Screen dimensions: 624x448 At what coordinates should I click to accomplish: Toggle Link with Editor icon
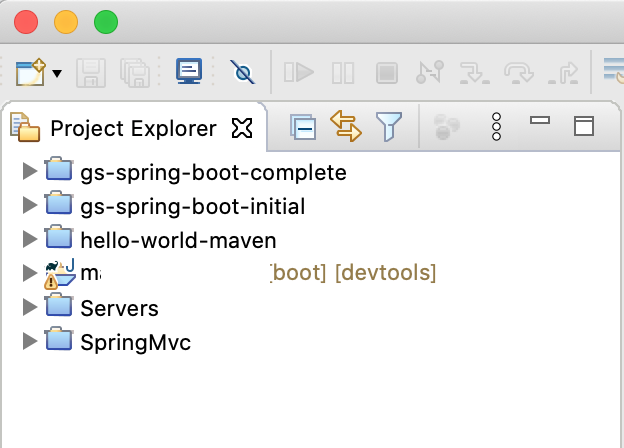[x=346, y=126]
